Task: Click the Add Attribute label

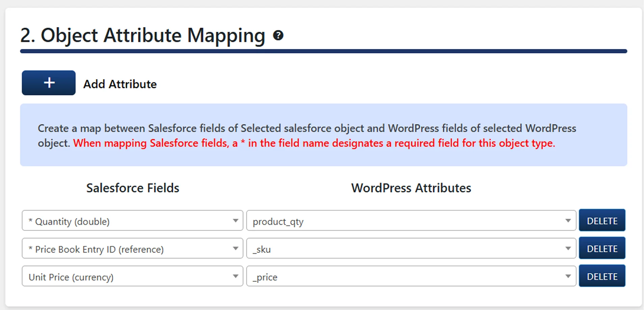Action: coord(120,84)
